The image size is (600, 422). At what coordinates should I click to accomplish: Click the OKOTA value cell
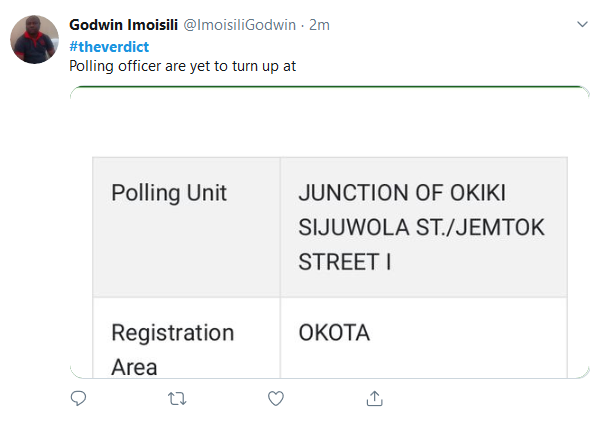[334, 332]
